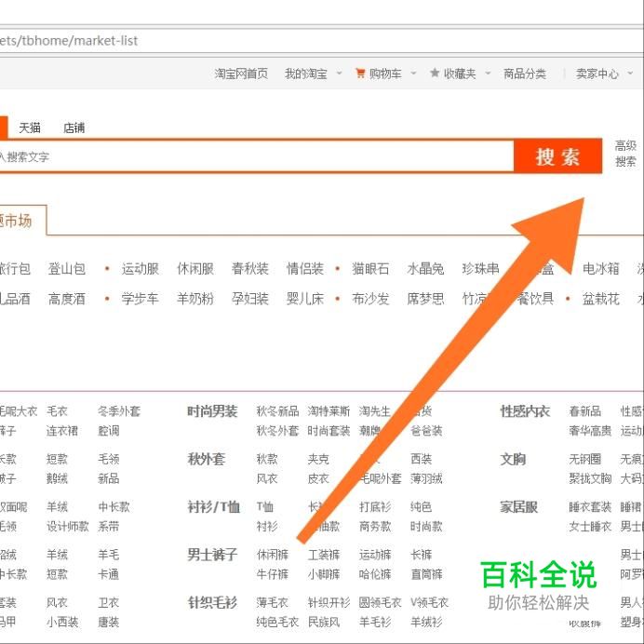Viewport: 644px width, 644px height.
Task: Open the 文胸 section heading
Action: [x=513, y=459]
